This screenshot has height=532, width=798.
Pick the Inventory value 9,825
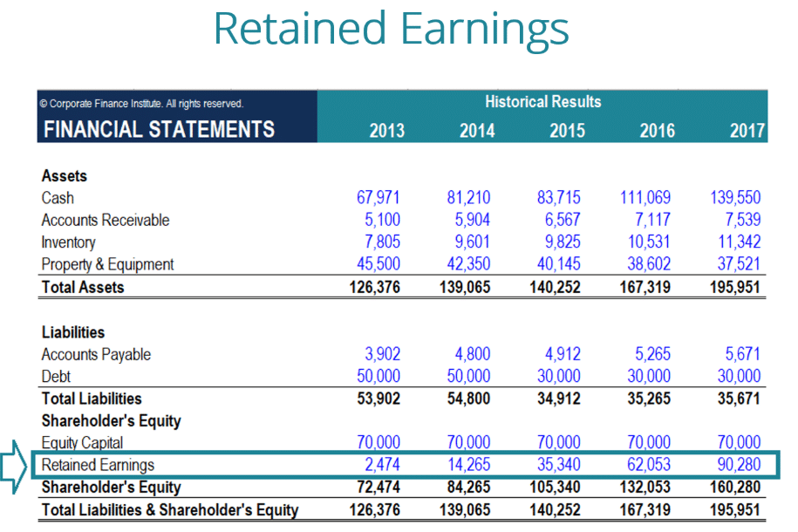(x=563, y=242)
